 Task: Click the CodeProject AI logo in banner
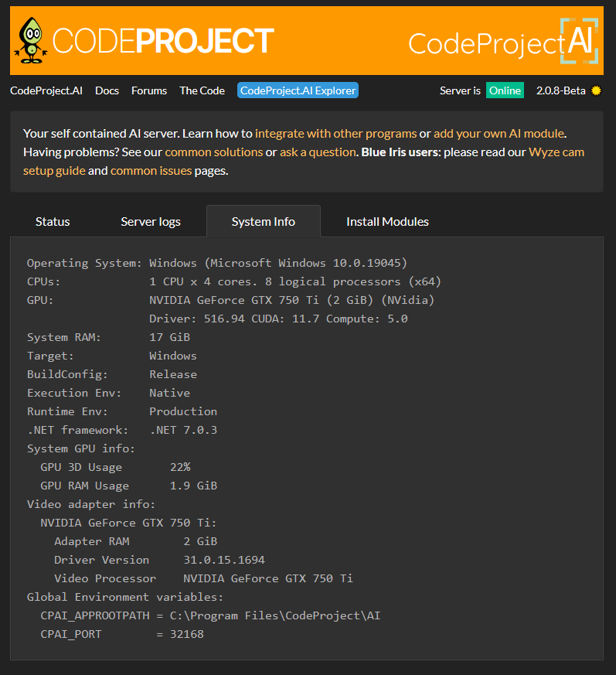(x=503, y=41)
